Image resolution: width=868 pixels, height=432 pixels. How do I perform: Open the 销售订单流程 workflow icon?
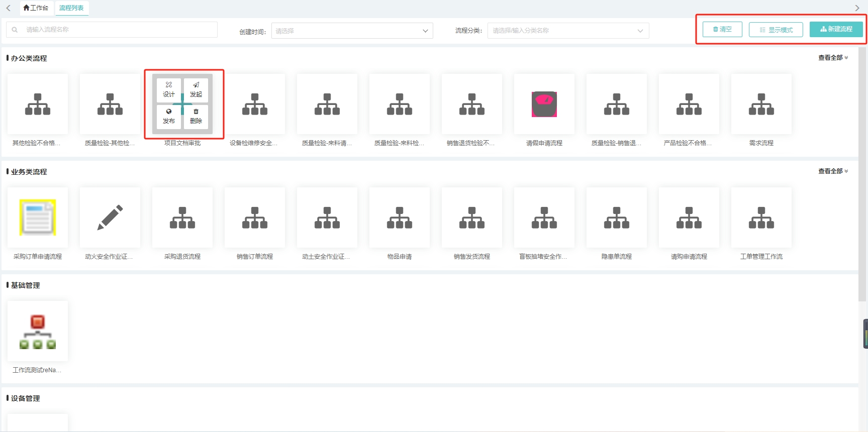click(x=255, y=218)
